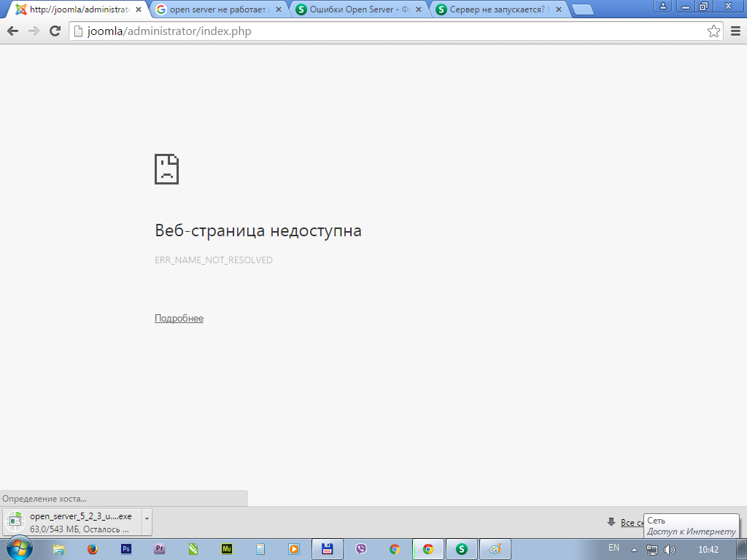Viewport: 747px width, 560px height.
Task: Bookmark page with the star icon
Action: 713,31
